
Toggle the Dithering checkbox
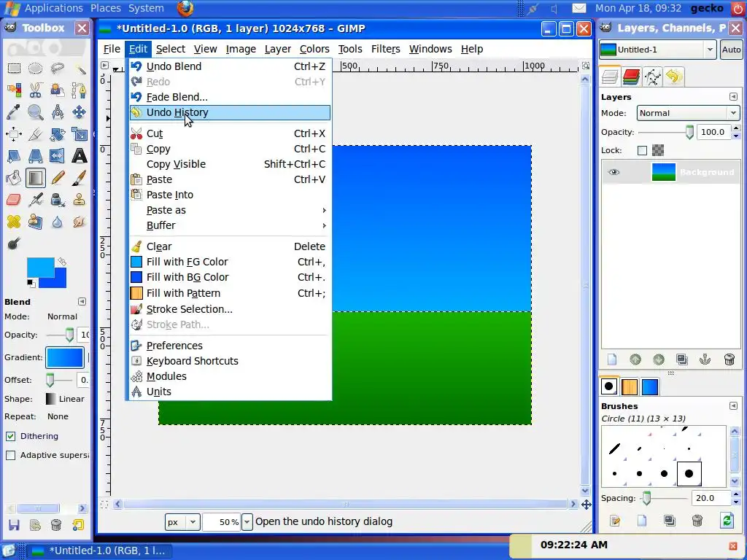point(10,436)
